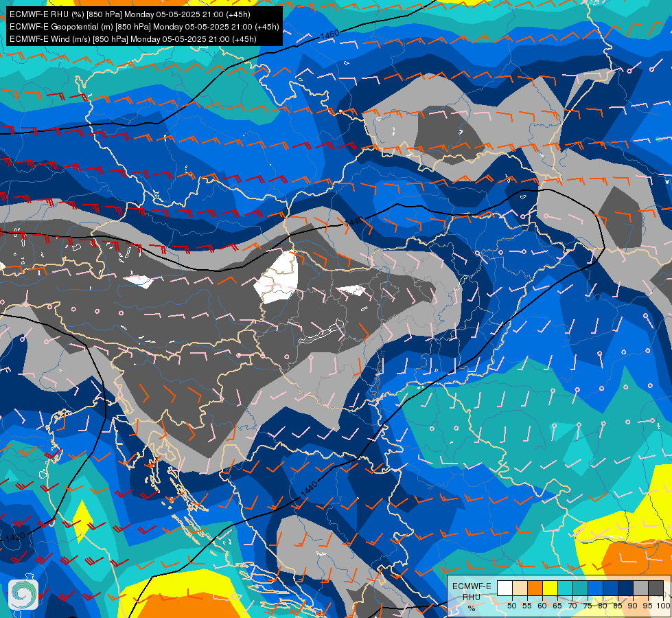This screenshot has width=672, height=618.
Task: Click the orange 55-60 legend swatch
Action: coord(535,588)
